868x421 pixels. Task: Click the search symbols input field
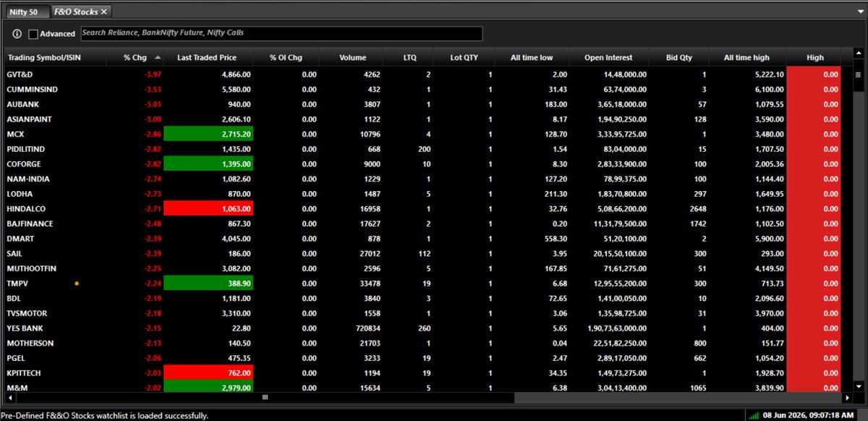coord(281,33)
